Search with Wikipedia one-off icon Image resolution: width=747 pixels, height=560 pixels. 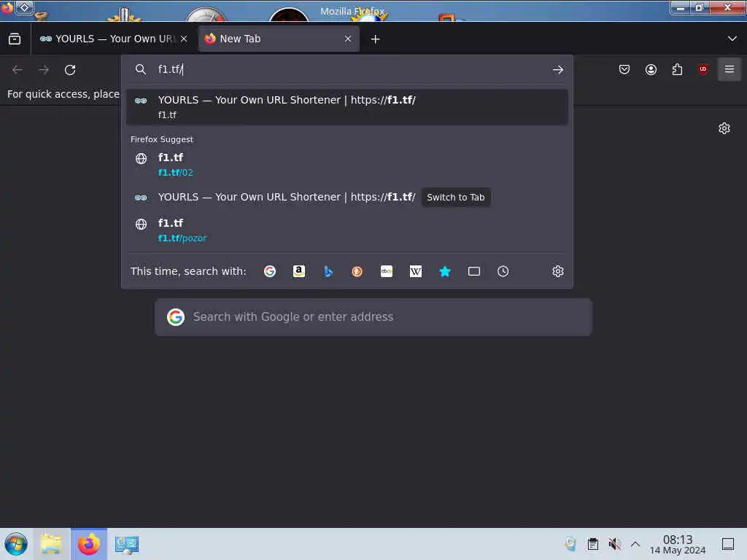(x=415, y=271)
